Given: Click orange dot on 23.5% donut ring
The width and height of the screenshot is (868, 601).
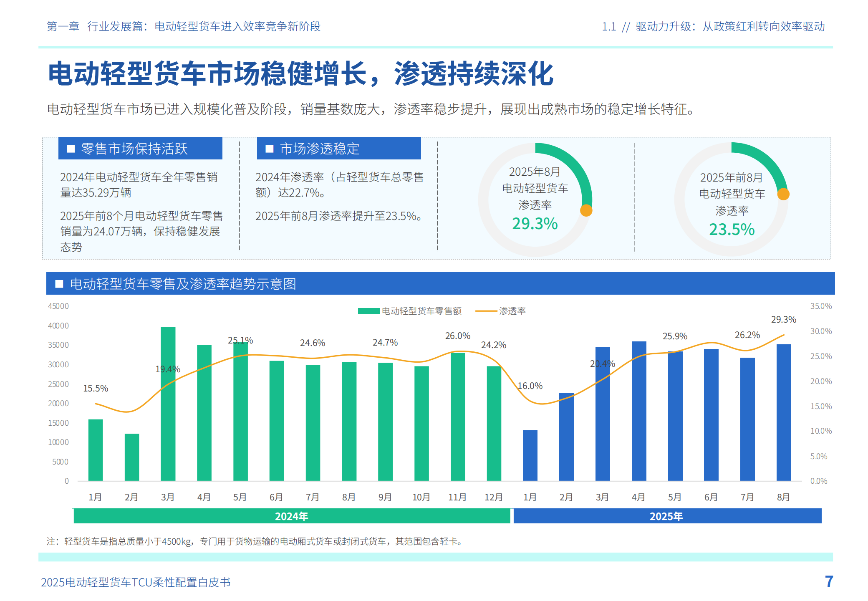Looking at the screenshot, I should pos(783,194).
